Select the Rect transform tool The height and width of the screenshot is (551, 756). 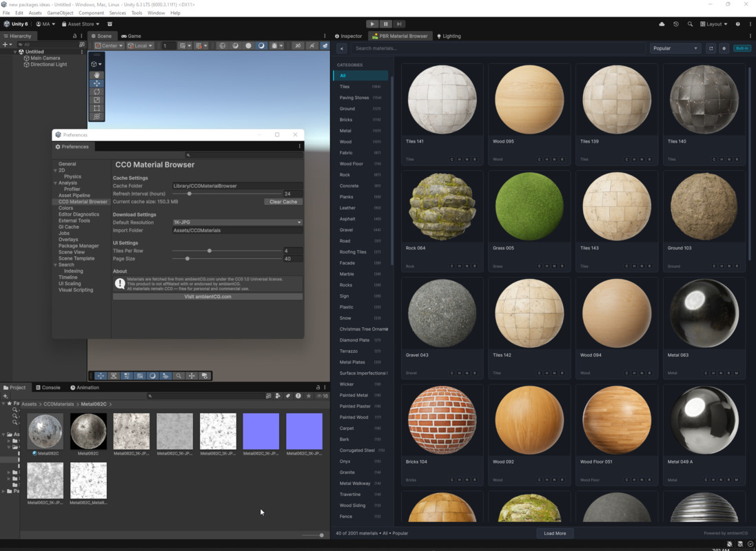96,108
